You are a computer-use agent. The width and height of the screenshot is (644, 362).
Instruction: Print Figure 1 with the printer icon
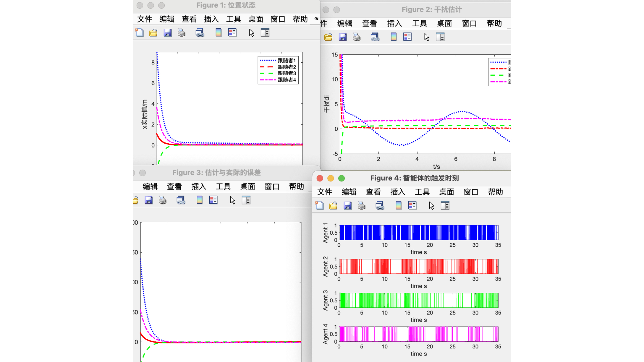182,33
